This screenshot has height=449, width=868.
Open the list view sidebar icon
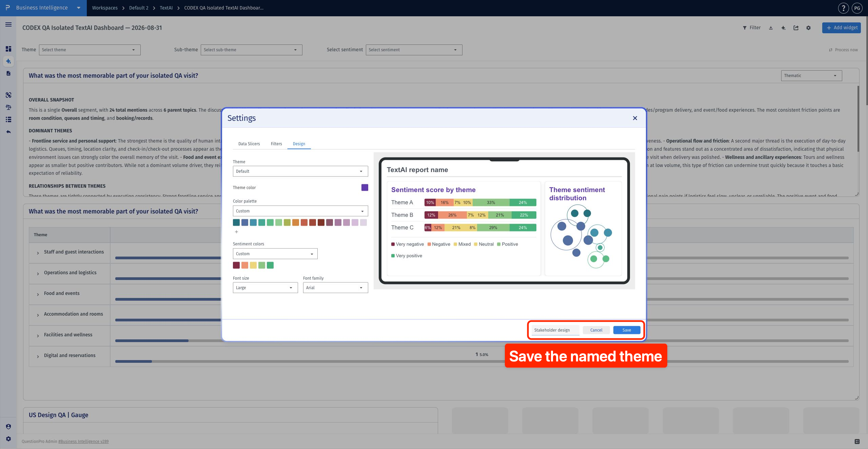point(8,119)
